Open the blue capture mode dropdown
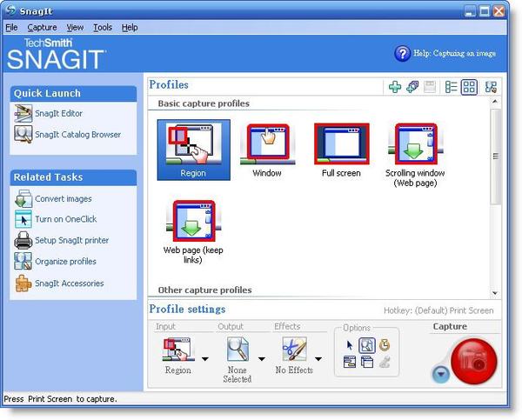 point(441,374)
